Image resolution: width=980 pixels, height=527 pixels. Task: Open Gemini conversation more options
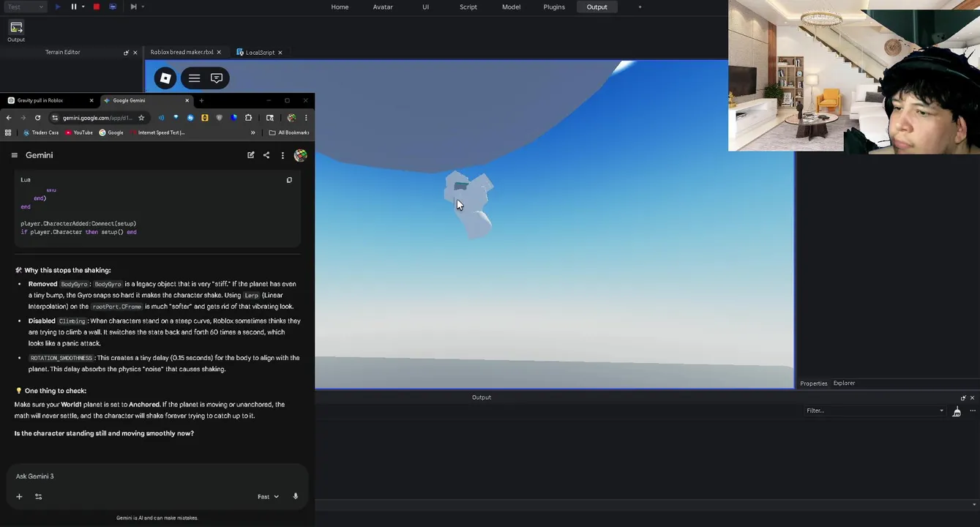[x=283, y=155]
